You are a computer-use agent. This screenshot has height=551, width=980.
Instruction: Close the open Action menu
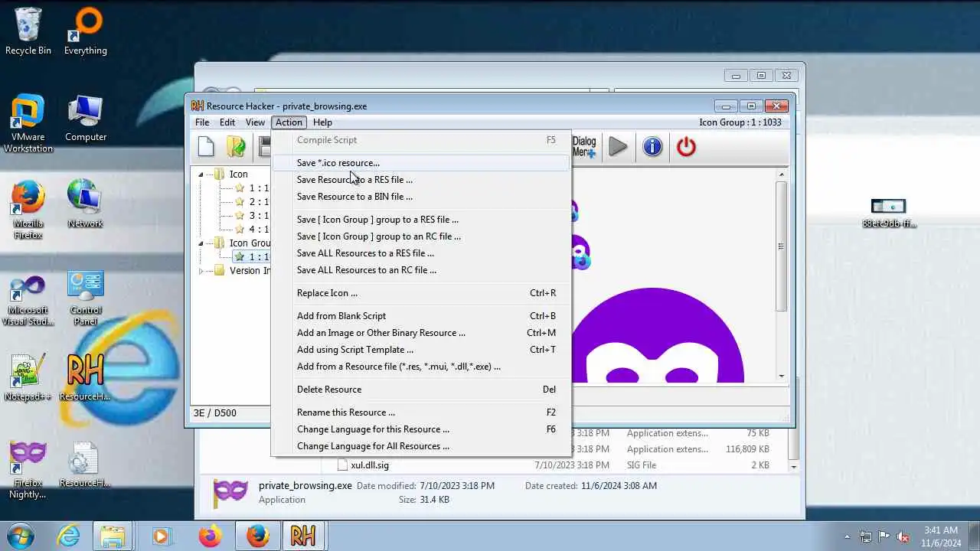(x=289, y=122)
